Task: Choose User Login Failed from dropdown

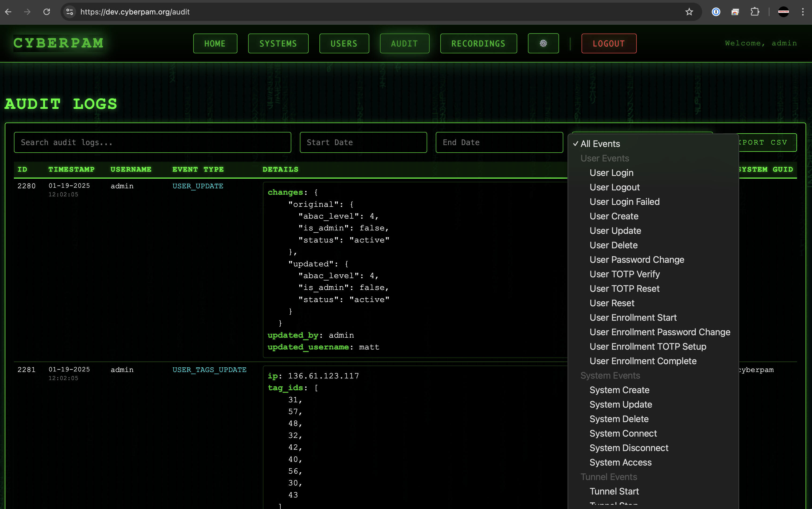Action: 624,202
